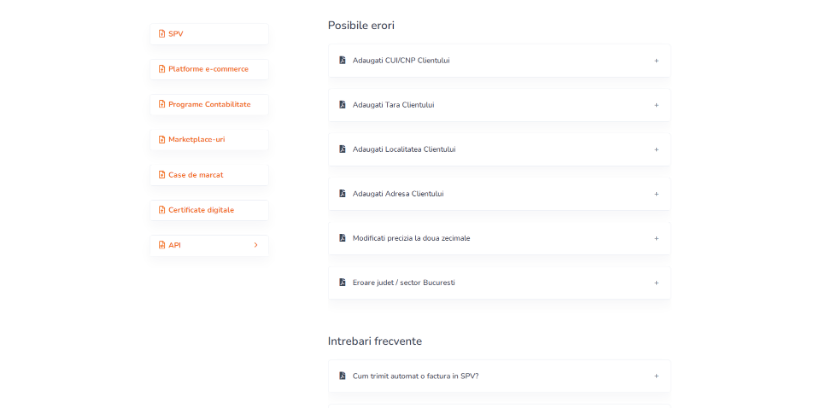Click the chevron arrow on the API item

point(256,245)
